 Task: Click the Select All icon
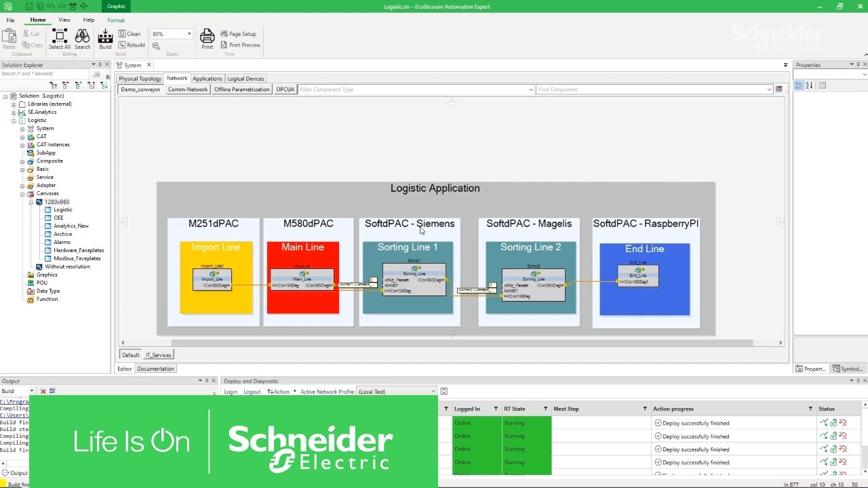tap(59, 39)
